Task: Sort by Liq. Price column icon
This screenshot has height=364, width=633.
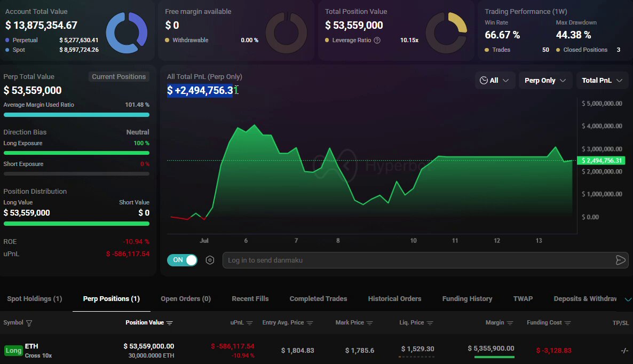Action: point(430,323)
